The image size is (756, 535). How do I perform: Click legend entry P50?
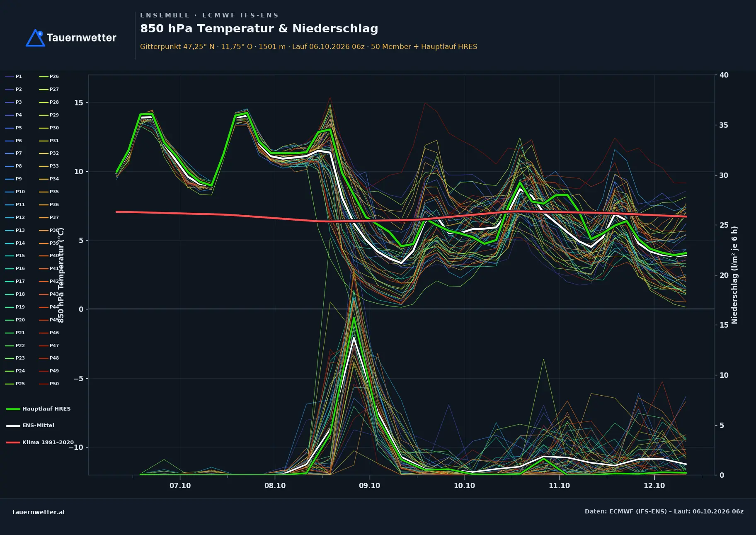tap(49, 384)
